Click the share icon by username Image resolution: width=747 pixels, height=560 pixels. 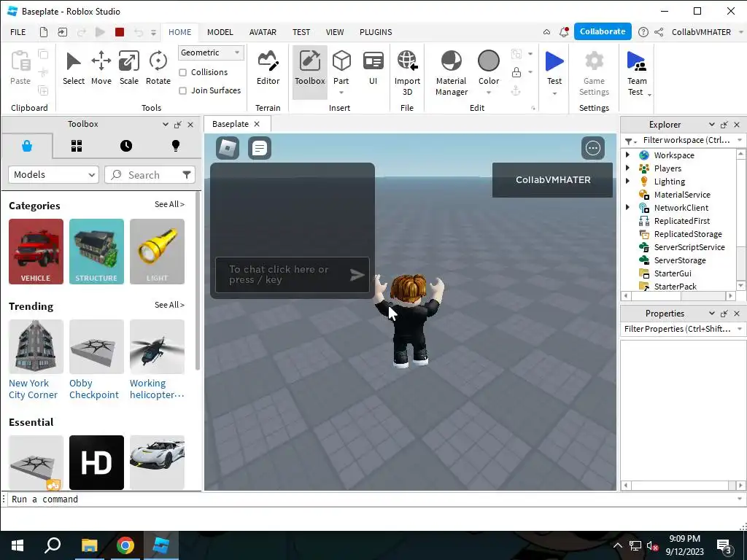click(x=659, y=32)
